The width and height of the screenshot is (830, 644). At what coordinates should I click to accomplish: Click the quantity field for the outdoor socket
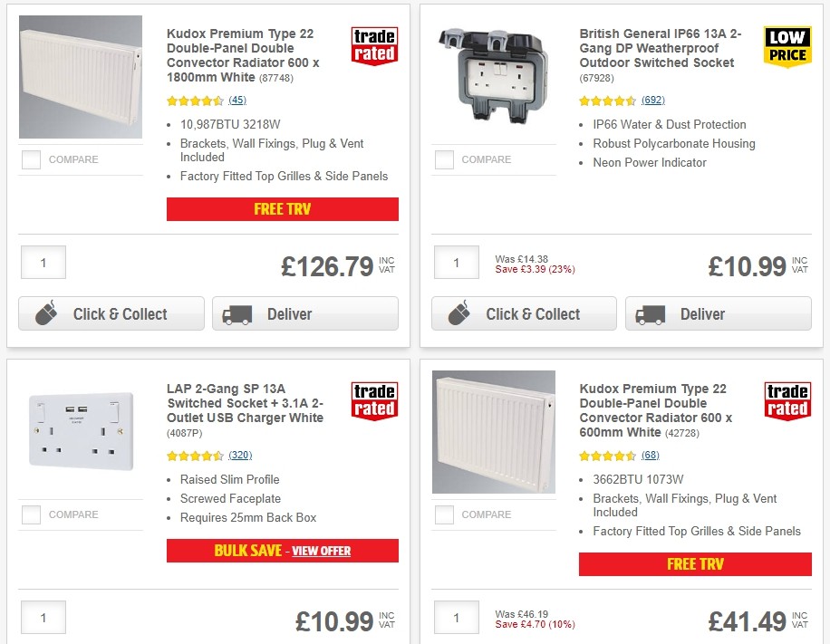tap(456, 262)
